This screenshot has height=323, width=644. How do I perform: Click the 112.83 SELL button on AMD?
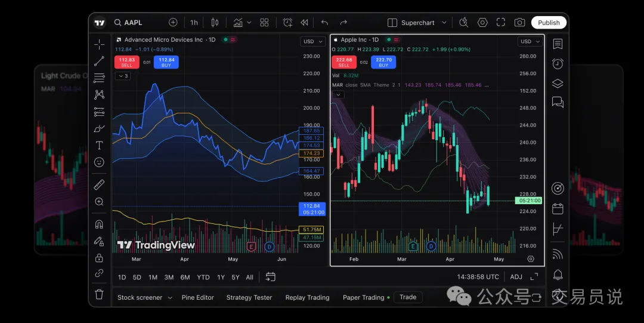126,62
